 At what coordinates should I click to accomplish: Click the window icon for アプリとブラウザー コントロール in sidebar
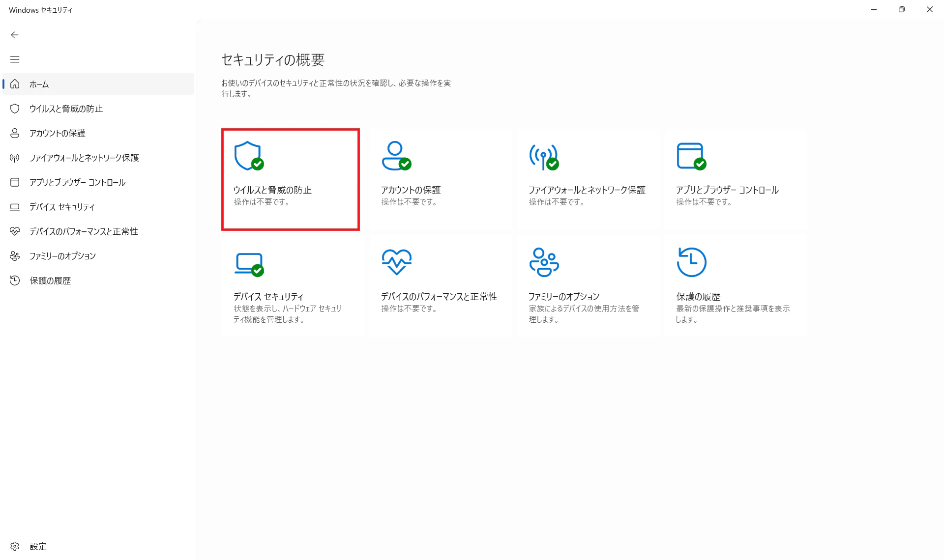(x=15, y=182)
